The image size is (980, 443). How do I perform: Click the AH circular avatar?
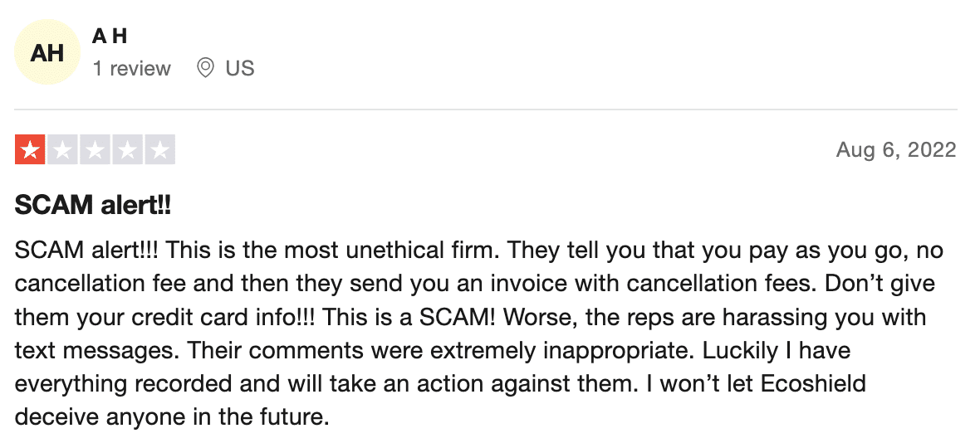pos(47,51)
